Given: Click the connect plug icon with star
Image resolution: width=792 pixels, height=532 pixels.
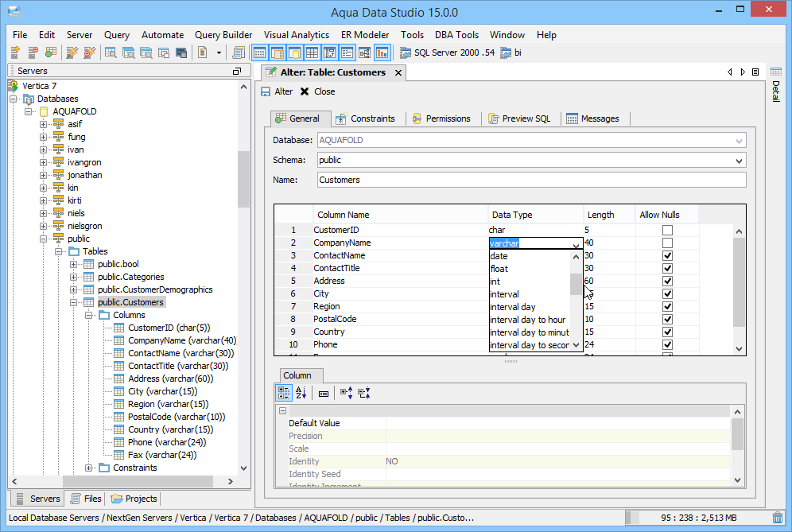Looking at the screenshot, I should point(72,52).
